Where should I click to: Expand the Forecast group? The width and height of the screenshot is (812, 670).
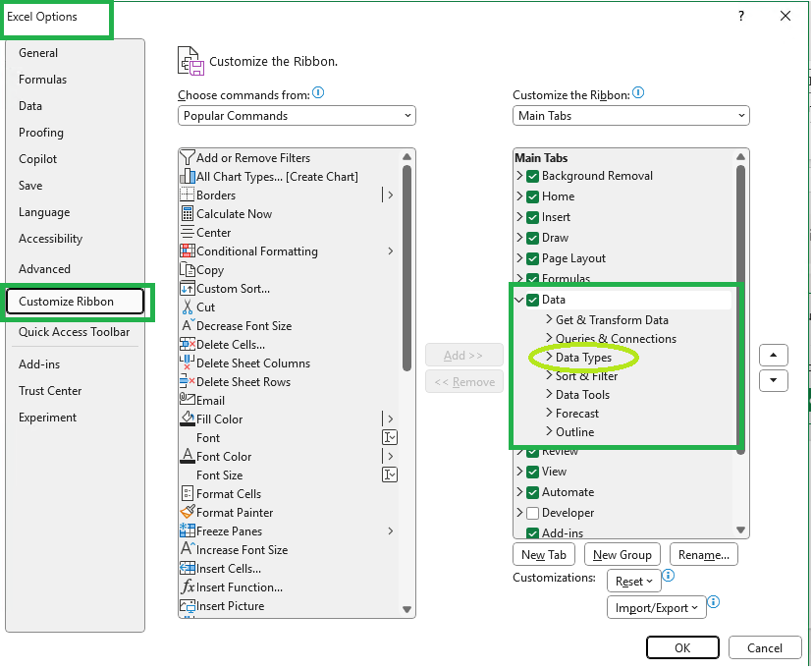pyautogui.click(x=550, y=413)
